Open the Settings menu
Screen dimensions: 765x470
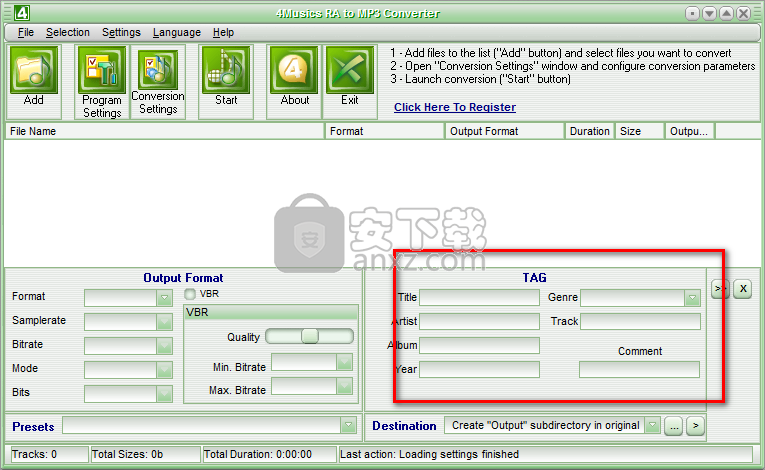[121, 32]
